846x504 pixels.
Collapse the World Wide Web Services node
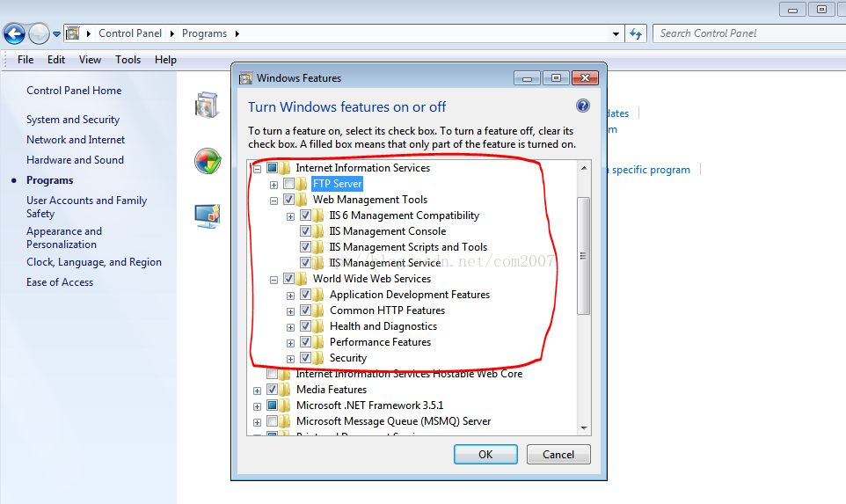pyautogui.click(x=274, y=280)
